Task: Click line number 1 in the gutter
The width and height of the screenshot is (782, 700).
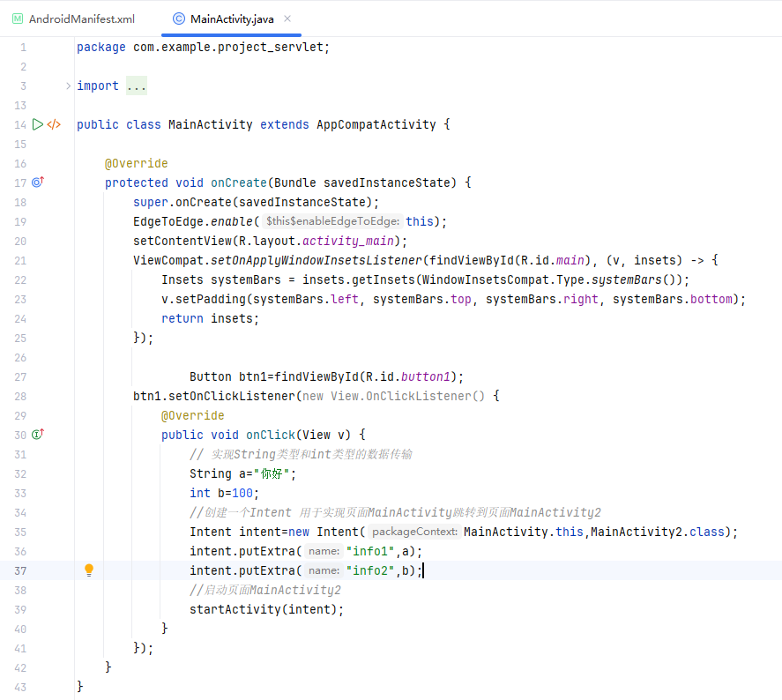Action: tap(23, 48)
